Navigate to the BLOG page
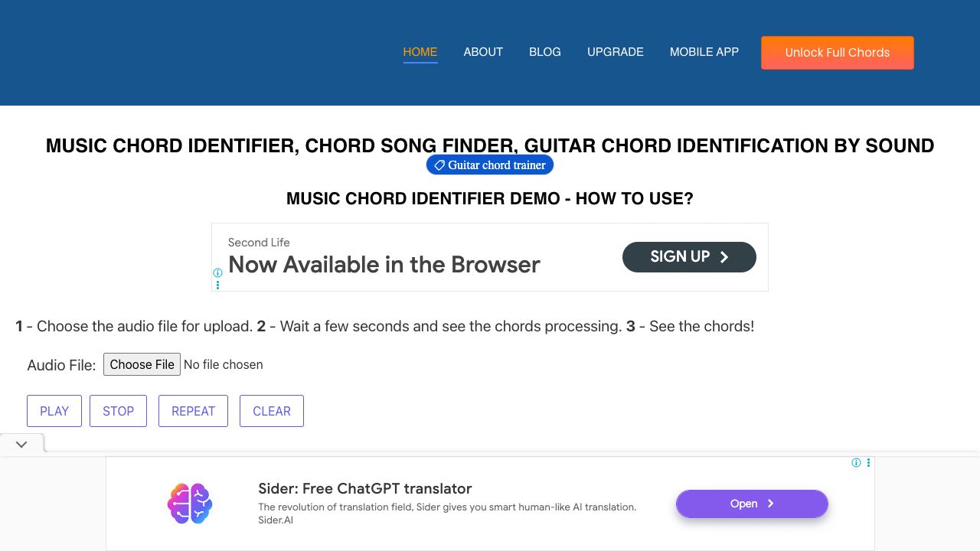 point(545,52)
